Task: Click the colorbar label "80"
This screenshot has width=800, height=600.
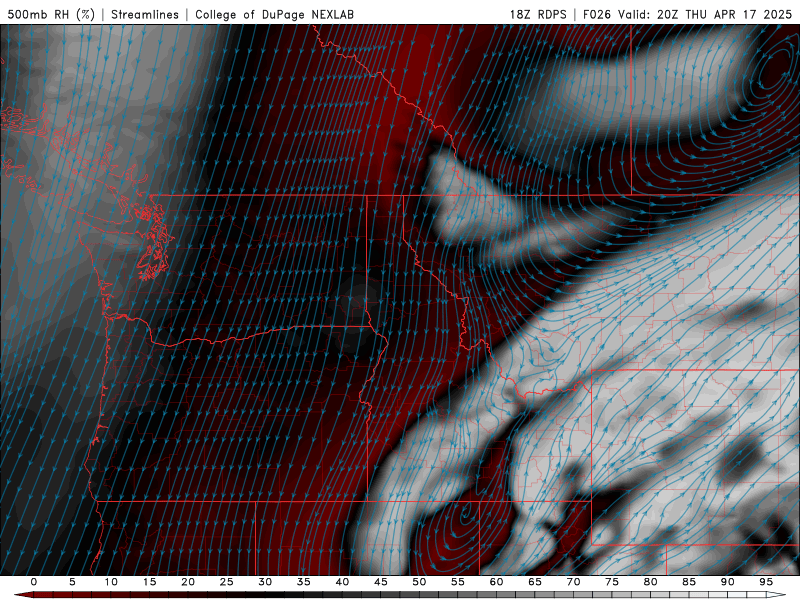Action: 651,582
